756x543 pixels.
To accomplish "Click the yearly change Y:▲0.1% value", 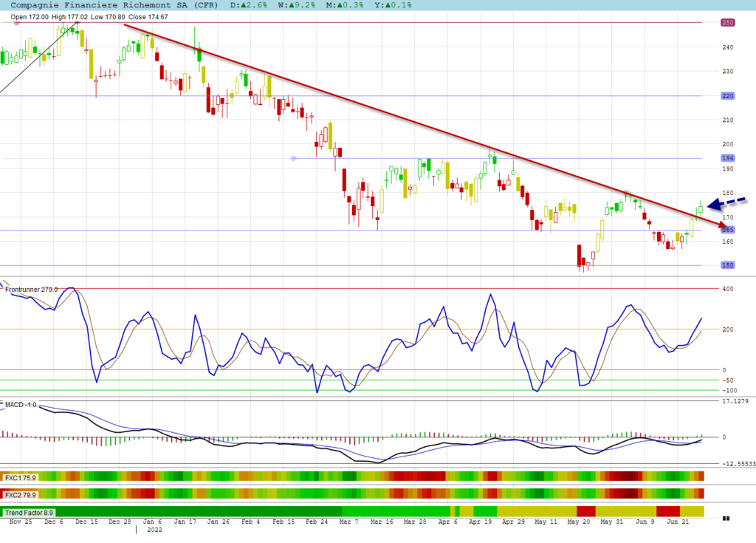I will click(x=393, y=5).
